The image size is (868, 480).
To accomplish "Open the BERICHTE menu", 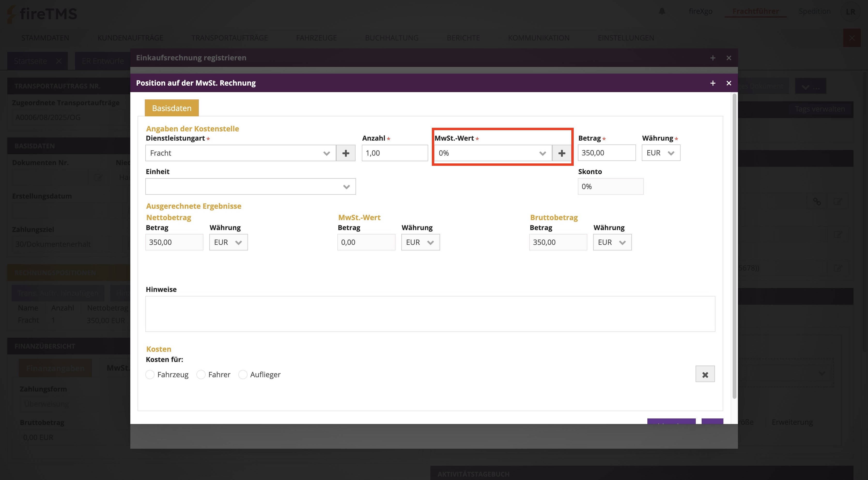I will (463, 38).
